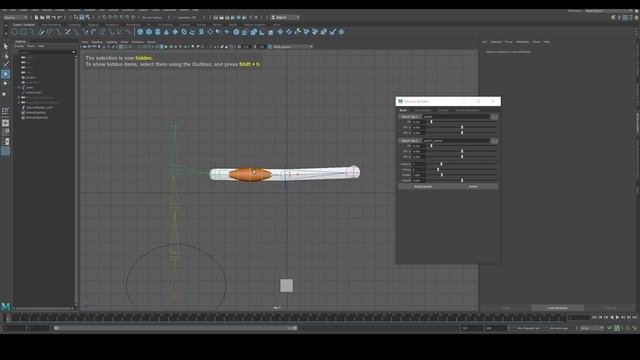The image size is (640, 360).
Task: Open the No Character Set dropdown
Action: point(528,328)
